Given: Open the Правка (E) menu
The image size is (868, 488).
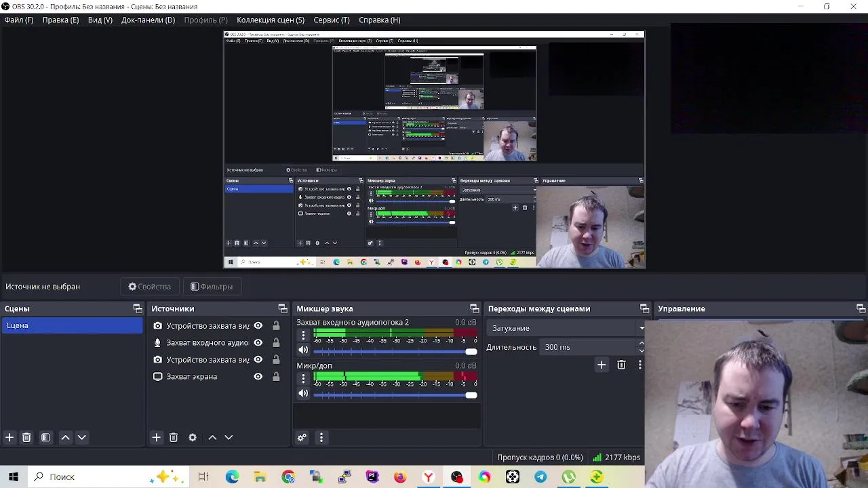Looking at the screenshot, I should [60, 20].
